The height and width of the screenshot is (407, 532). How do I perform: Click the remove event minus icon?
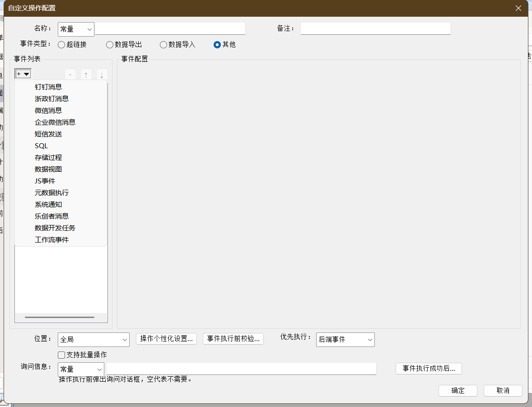[x=70, y=75]
